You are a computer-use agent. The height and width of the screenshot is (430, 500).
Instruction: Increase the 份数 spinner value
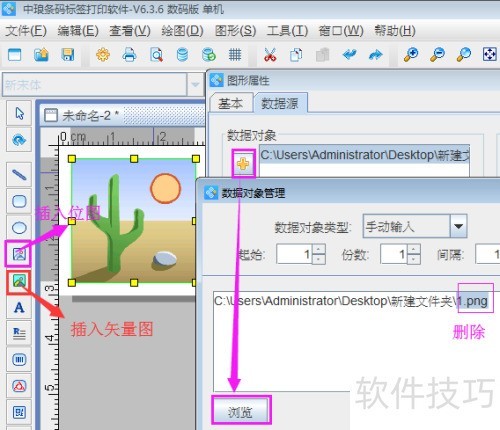click(413, 249)
